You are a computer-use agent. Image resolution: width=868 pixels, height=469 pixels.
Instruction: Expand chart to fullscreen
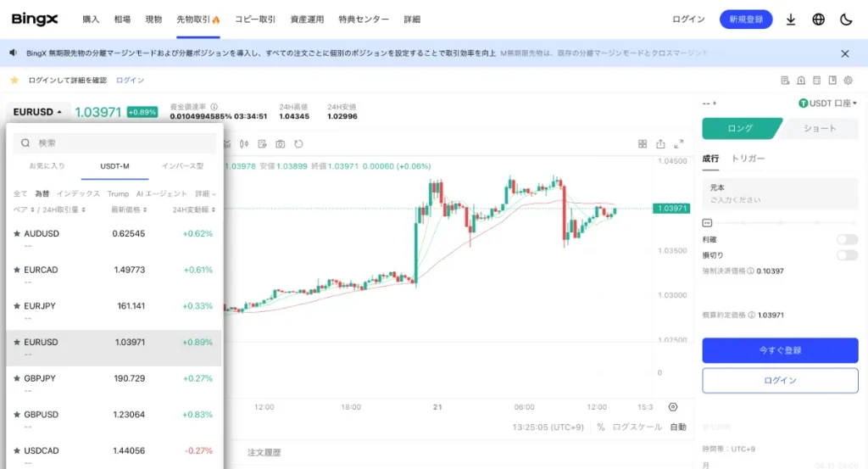point(679,144)
